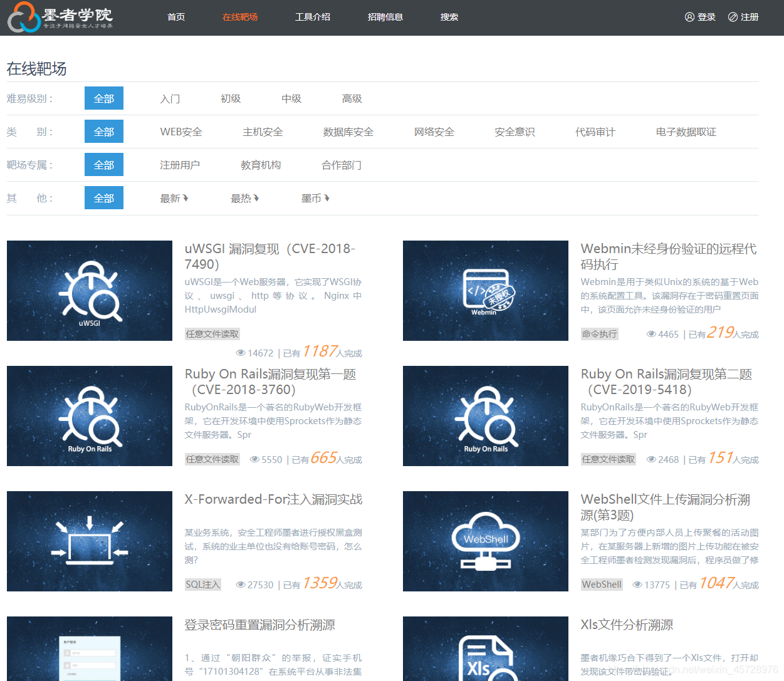Sort the list by 墨币
This screenshot has height=681, width=784.
pyautogui.click(x=311, y=198)
